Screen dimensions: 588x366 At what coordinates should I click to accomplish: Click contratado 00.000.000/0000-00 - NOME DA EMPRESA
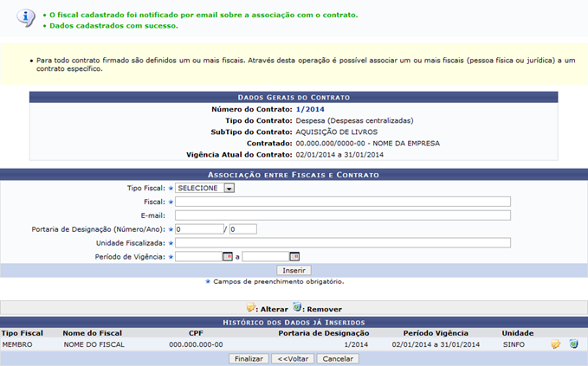click(368, 143)
